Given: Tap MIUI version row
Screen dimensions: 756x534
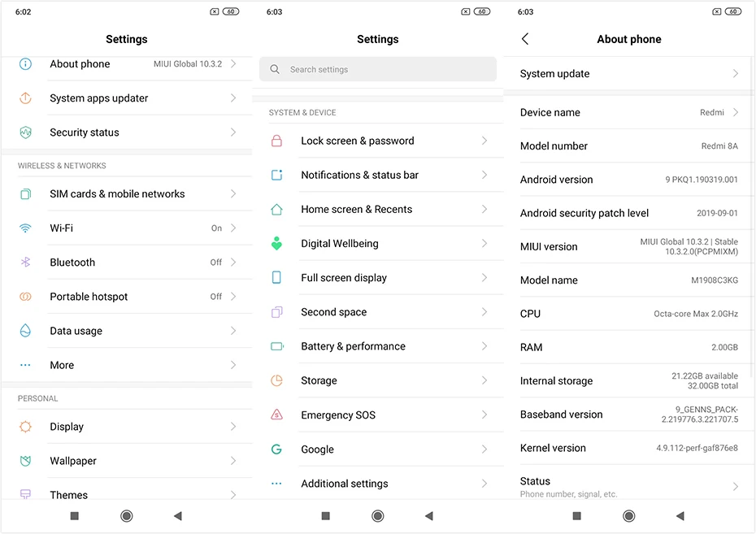Looking at the screenshot, I should 629,246.
